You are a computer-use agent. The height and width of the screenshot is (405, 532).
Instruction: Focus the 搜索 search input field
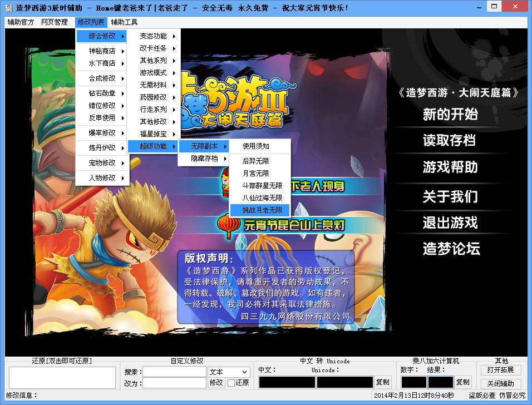click(174, 372)
